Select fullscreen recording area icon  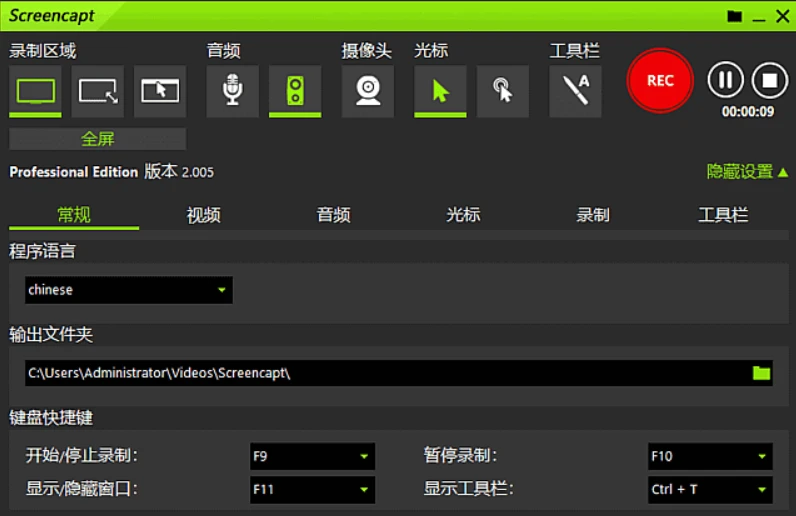click(36, 91)
